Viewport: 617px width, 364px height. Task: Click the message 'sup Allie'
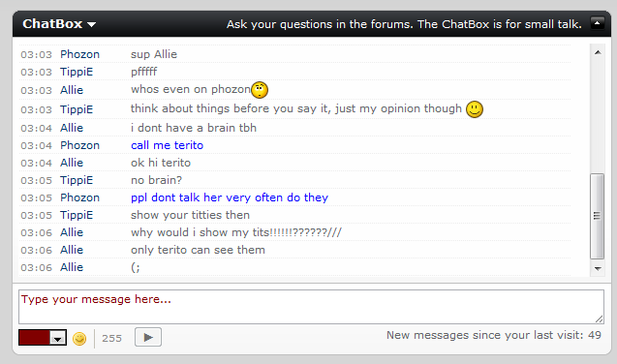pyautogui.click(x=154, y=54)
